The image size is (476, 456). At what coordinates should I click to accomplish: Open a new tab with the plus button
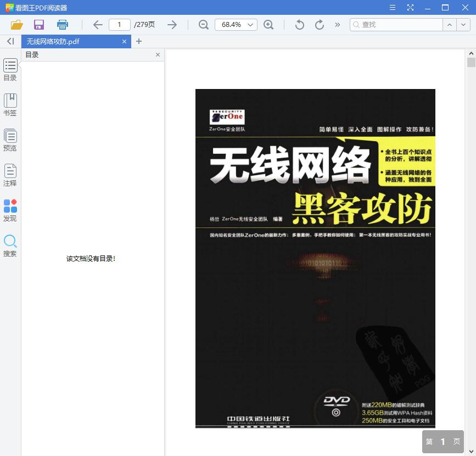(139, 41)
